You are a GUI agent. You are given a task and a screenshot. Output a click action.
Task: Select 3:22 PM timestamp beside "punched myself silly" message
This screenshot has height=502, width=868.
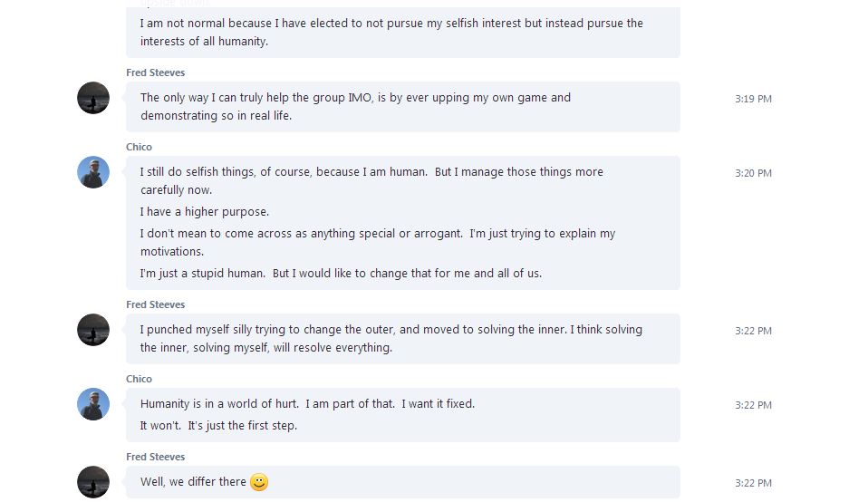coord(753,331)
